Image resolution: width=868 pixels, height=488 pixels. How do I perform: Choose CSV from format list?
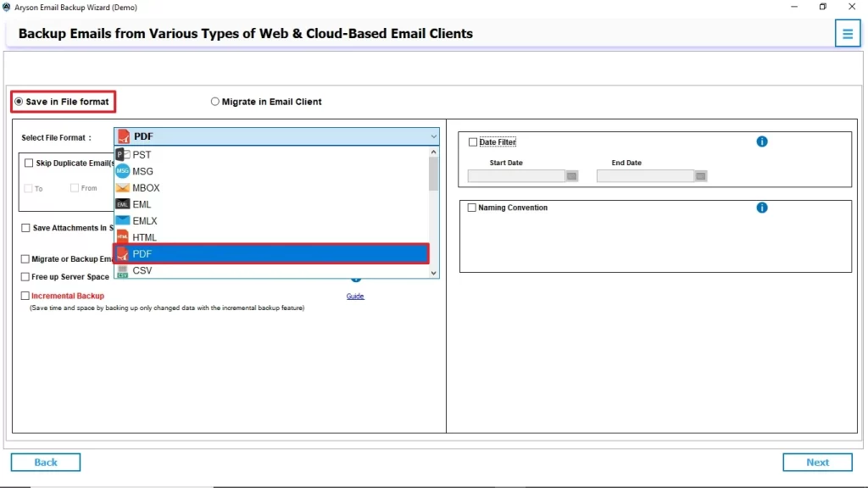click(271, 270)
